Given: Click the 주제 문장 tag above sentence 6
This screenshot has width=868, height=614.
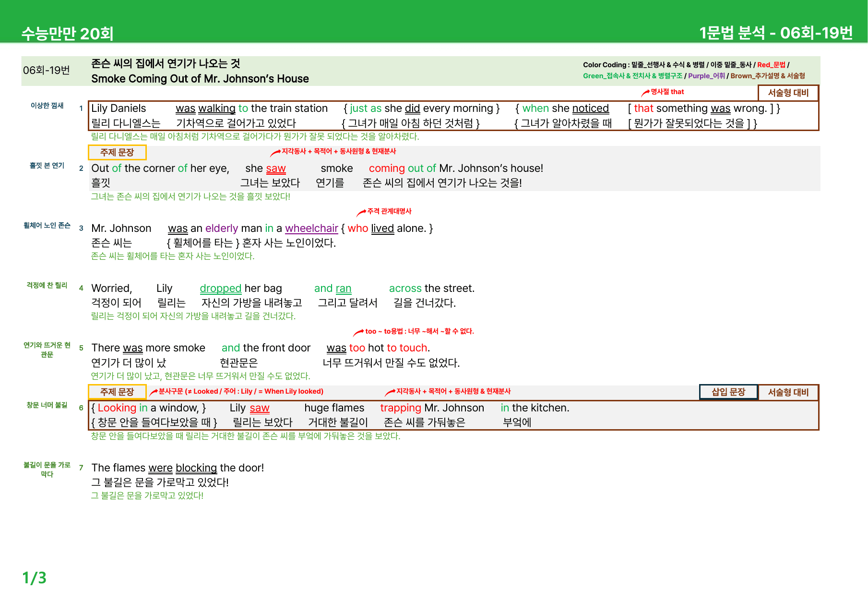Looking at the screenshot, I should [x=117, y=392].
